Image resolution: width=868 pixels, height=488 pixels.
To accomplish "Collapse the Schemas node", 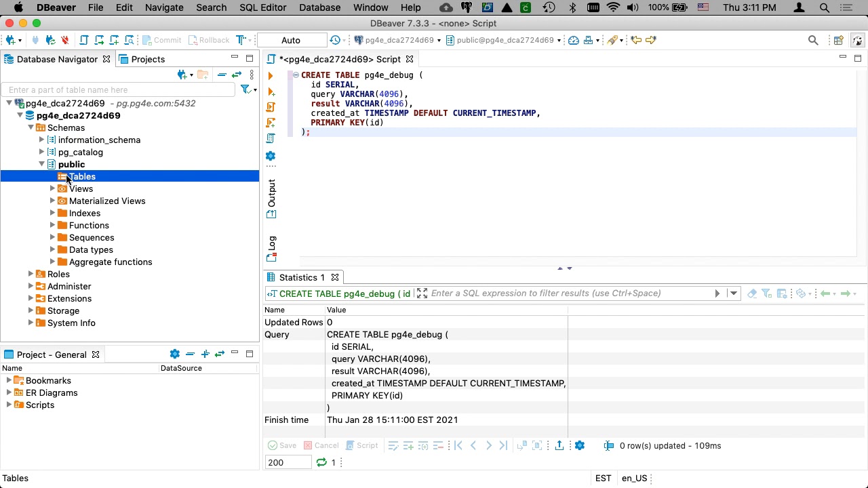I will point(31,127).
